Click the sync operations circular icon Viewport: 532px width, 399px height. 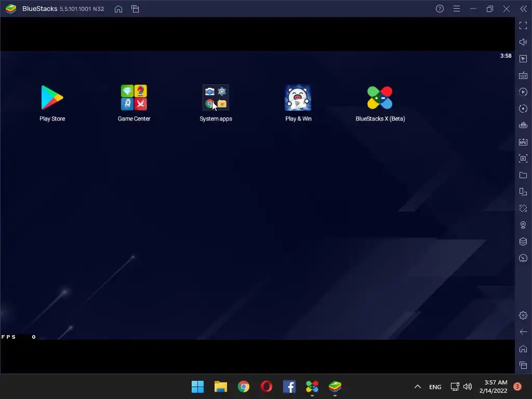tap(523, 109)
